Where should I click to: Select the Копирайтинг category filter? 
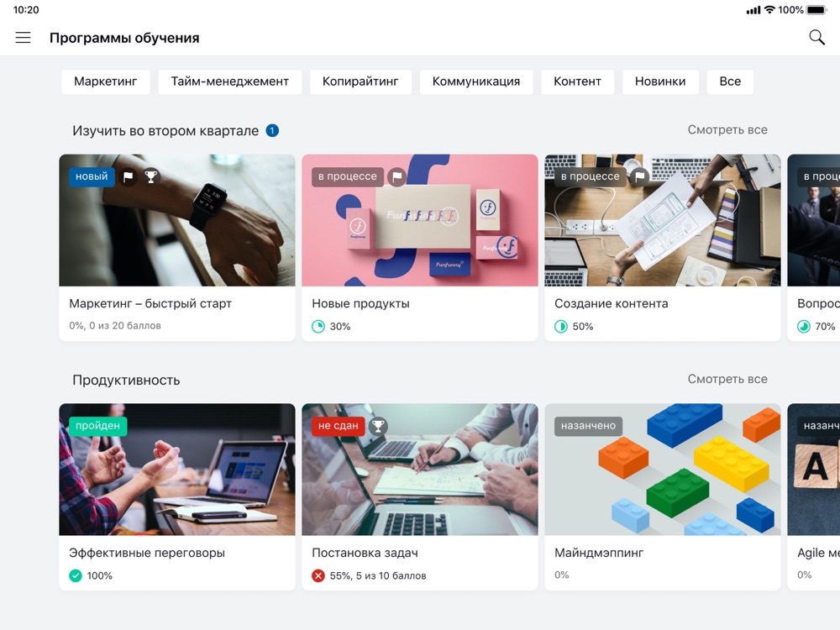(360, 81)
